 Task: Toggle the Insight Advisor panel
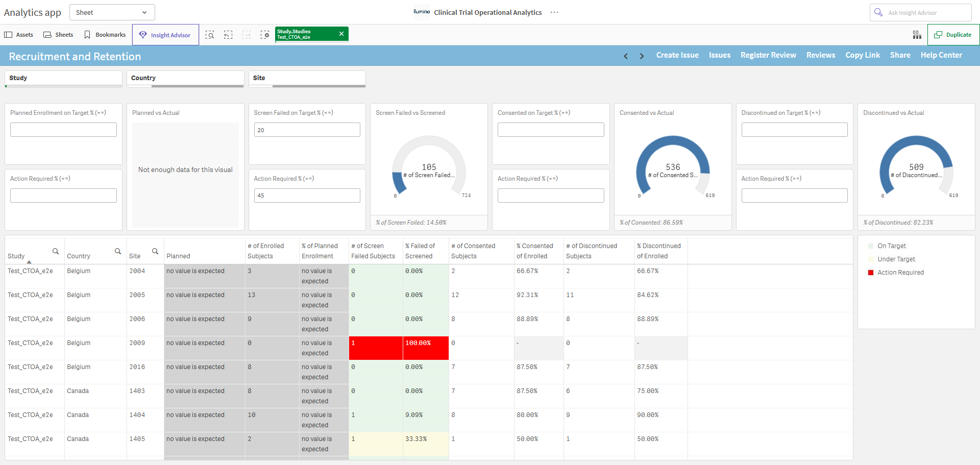click(165, 35)
